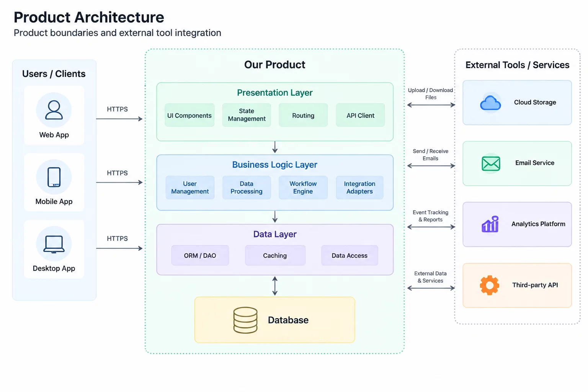Click the Web App user icon
The height and width of the screenshot is (392, 588).
(x=54, y=110)
